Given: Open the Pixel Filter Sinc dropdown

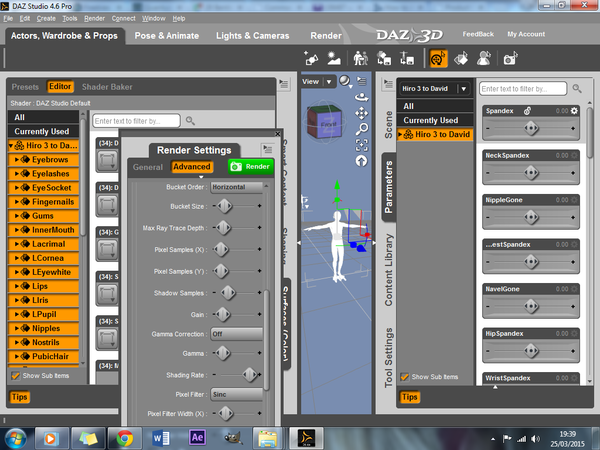Looking at the screenshot, I should tap(237, 395).
